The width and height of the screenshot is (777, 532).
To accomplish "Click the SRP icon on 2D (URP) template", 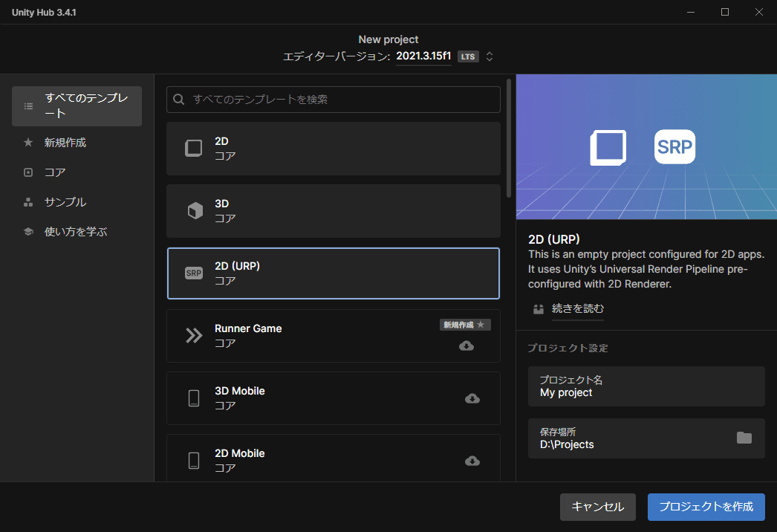I will point(194,273).
